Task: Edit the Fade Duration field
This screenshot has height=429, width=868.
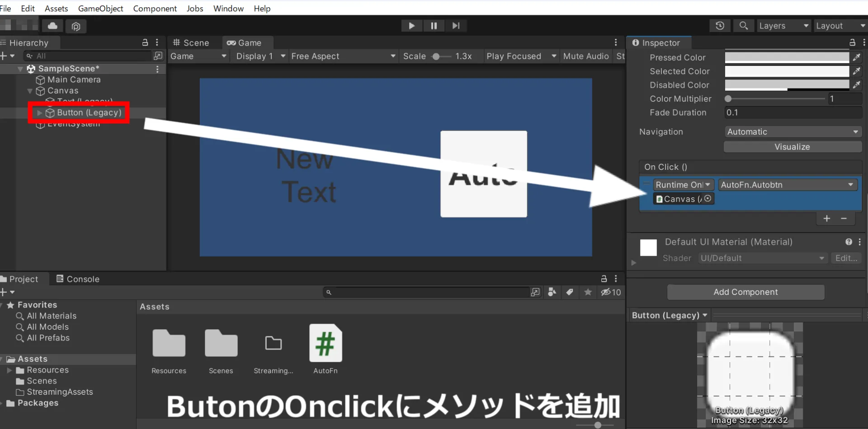Action: (x=793, y=112)
